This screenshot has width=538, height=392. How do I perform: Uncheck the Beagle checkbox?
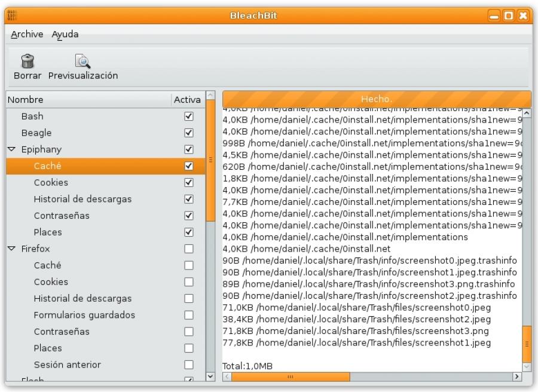189,133
